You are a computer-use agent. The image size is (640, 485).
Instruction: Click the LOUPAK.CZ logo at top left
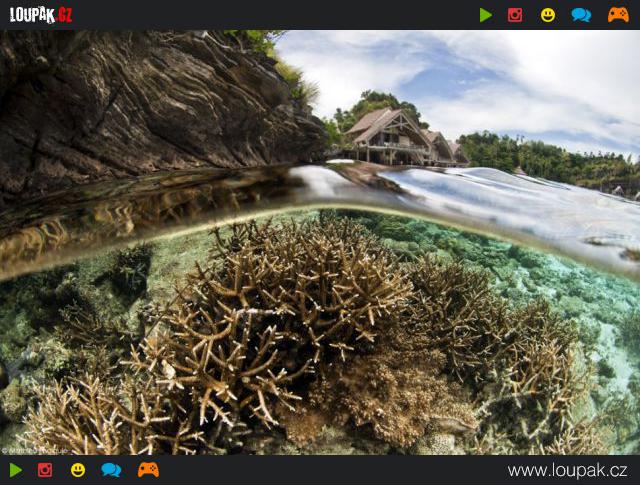tap(40, 14)
